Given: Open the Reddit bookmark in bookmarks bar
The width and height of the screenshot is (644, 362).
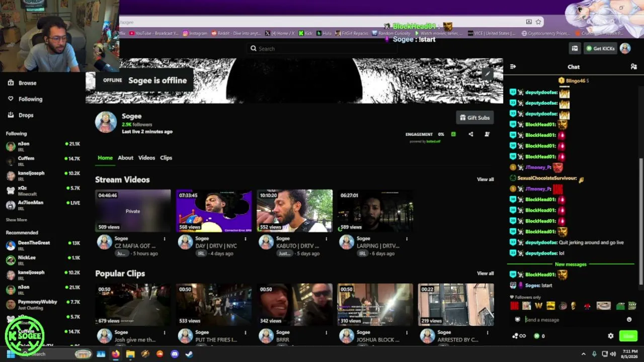Looking at the screenshot, I should [236, 33].
